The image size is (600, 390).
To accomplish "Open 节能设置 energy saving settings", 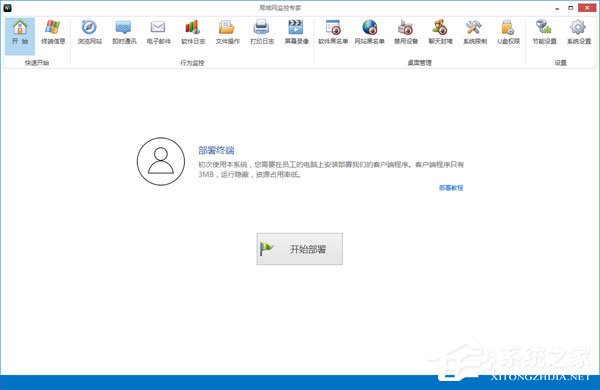I will tap(544, 33).
